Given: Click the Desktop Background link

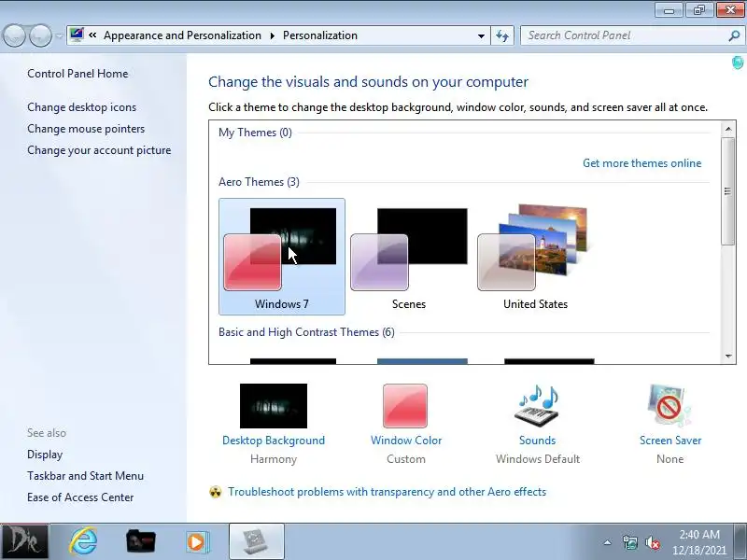Looking at the screenshot, I should pyautogui.click(x=274, y=441).
